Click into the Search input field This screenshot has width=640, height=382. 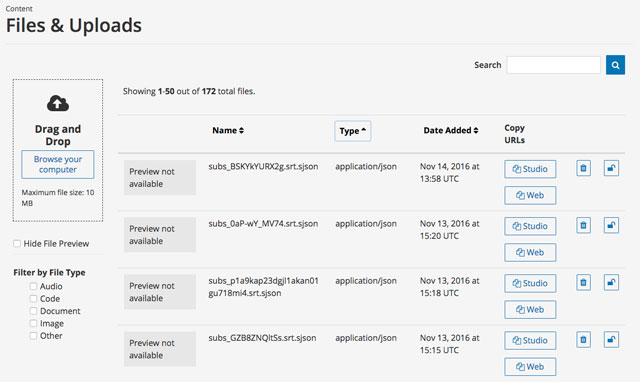[x=553, y=65]
